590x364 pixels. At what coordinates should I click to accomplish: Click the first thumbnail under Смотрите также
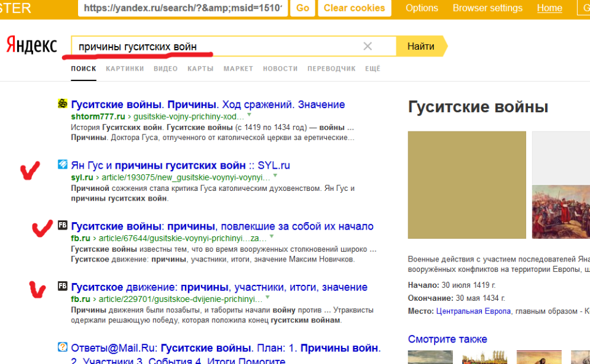point(430,357)
